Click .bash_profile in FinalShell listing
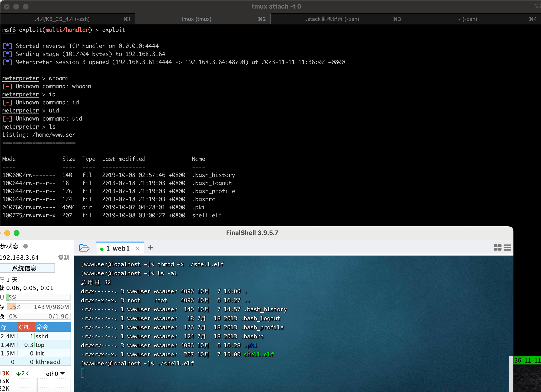This screenshot has width=541, height=392. coord(262,327)
